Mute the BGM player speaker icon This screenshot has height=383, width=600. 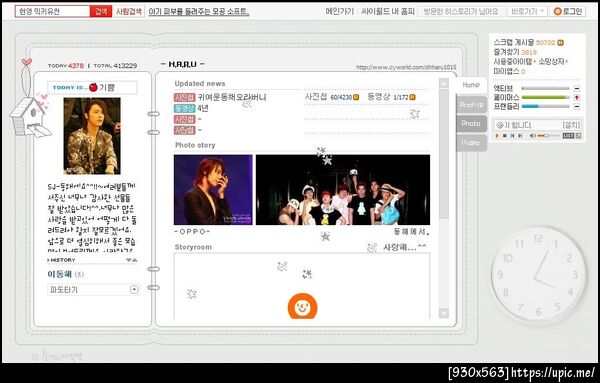(532, 135)
